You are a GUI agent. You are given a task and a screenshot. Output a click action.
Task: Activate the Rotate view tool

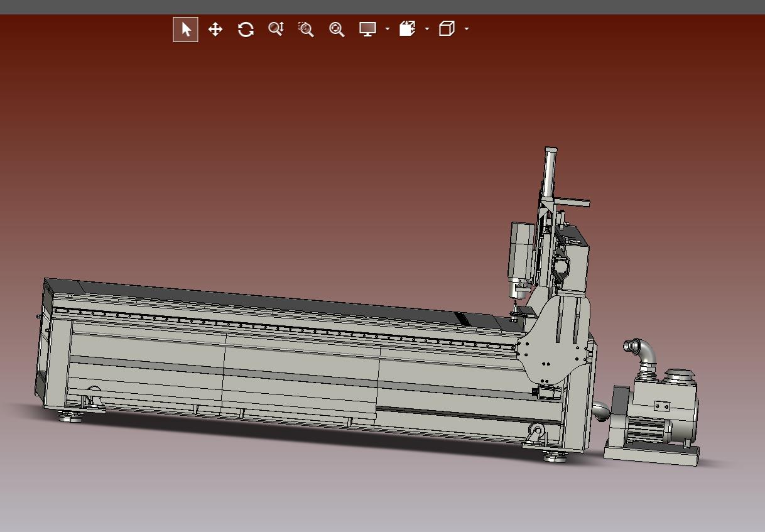[x=246, y=30]
